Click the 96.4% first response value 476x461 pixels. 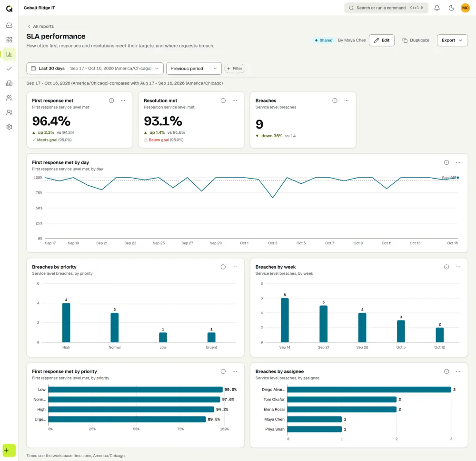coord(51,121)
